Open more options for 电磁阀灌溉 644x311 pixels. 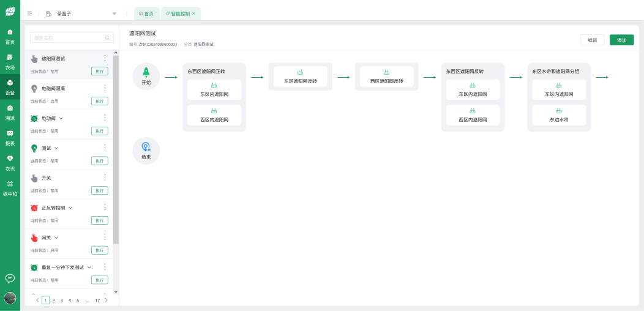coord(105,88)
